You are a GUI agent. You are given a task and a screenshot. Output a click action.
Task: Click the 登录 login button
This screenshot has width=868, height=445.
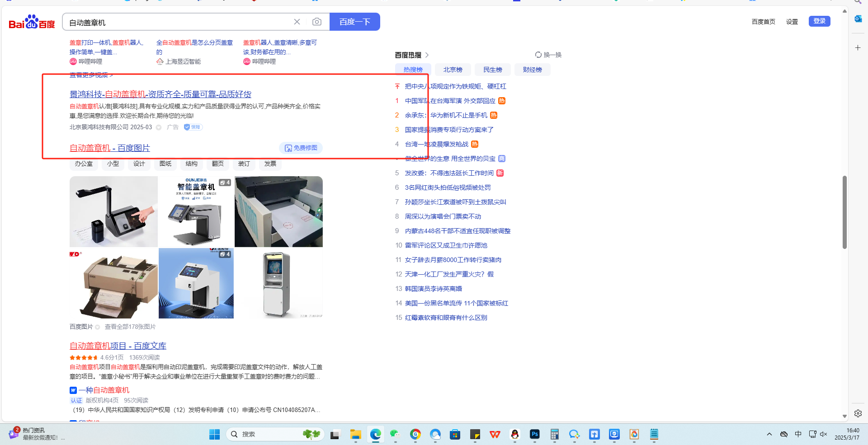(820, 21)
